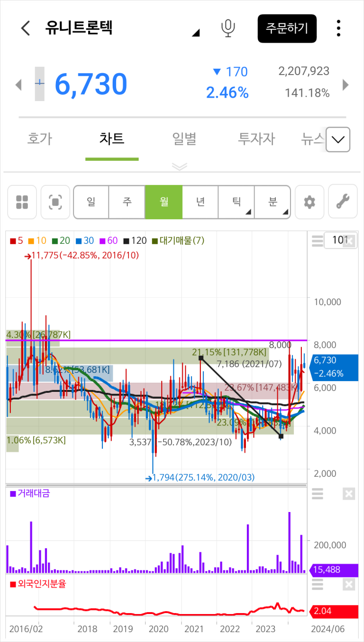This screenshot has height=642, width=364.
Task: Edit the candle count field 101
Action: [x=340, y=240]
